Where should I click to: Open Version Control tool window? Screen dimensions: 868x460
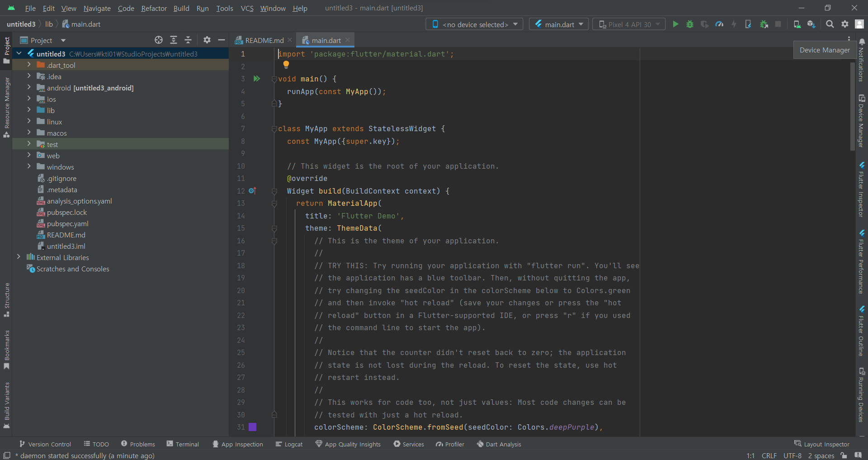point(45,444)
